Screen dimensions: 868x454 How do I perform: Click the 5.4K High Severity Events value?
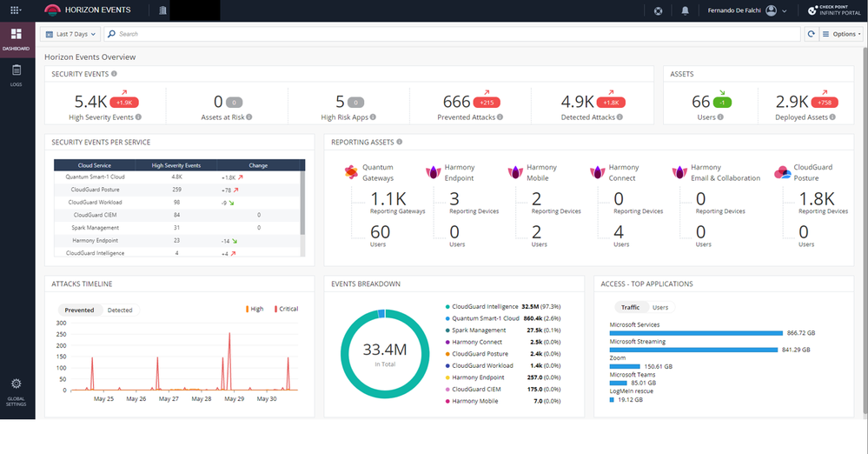click(x=90, y=102)
